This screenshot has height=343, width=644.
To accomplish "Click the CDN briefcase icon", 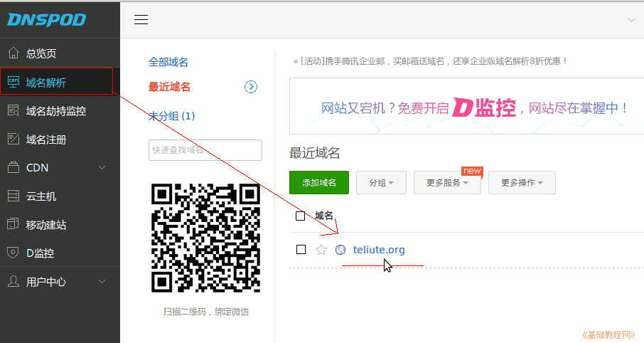I will (14, 167).
